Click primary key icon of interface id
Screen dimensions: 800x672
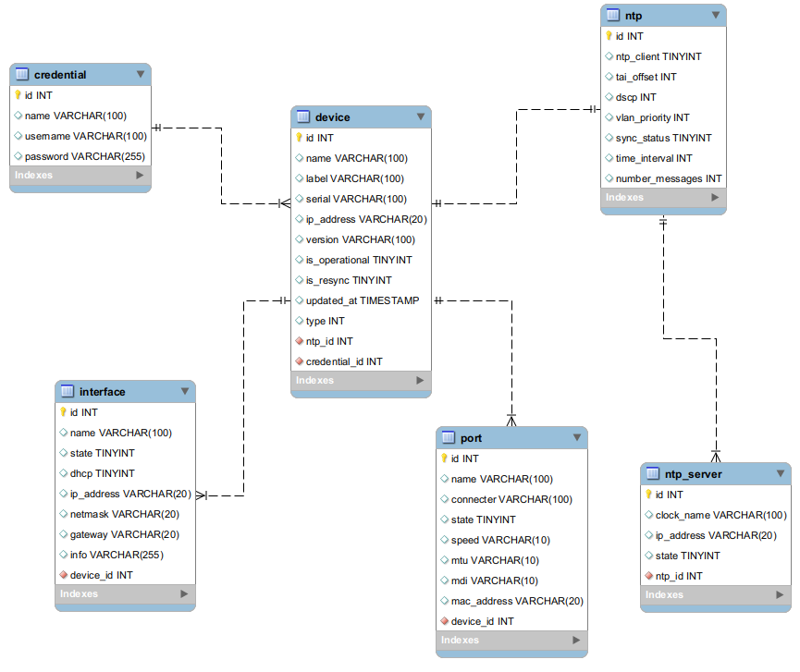[x=63, y=411]
